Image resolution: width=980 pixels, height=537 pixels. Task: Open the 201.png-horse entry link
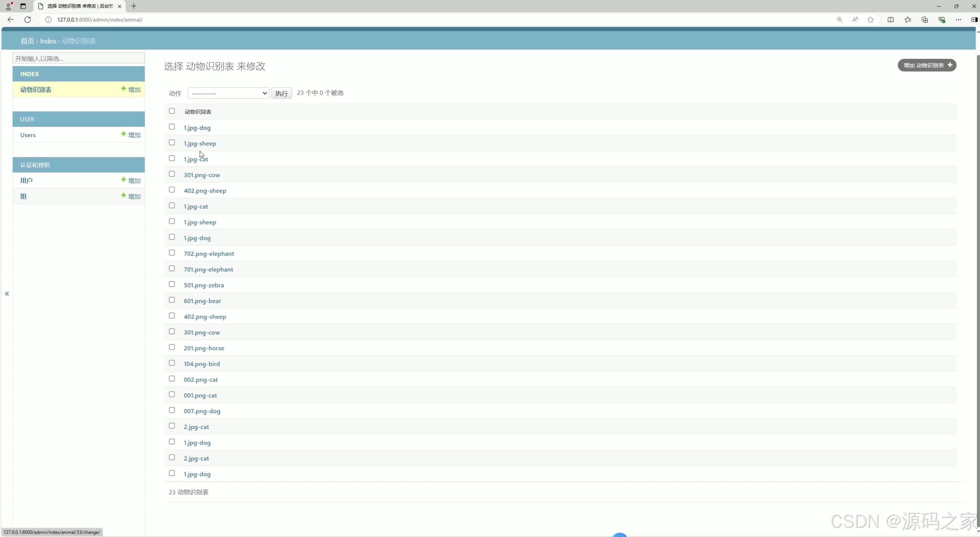(x=204, y=348)
